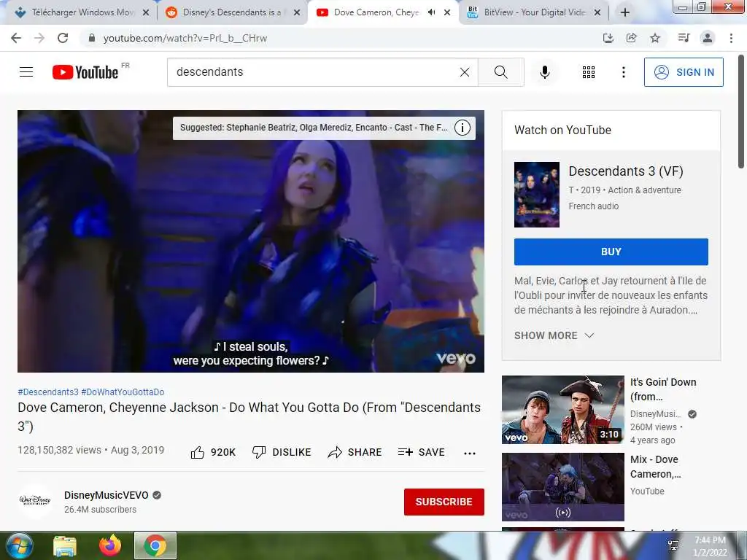Close the Reddit Descendants tab
This screenshot has height=560, width=747.
297,12
